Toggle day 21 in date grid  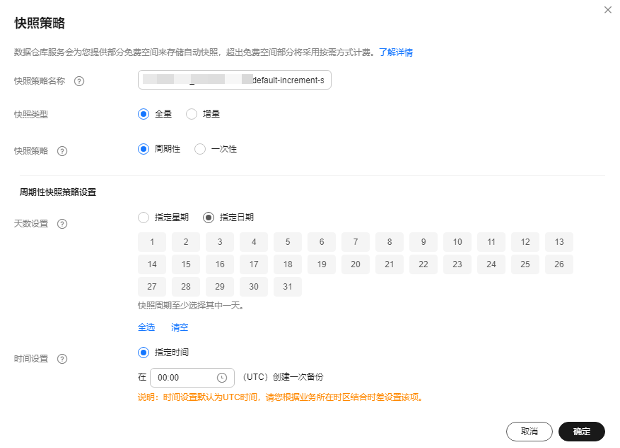coord(389,265)
